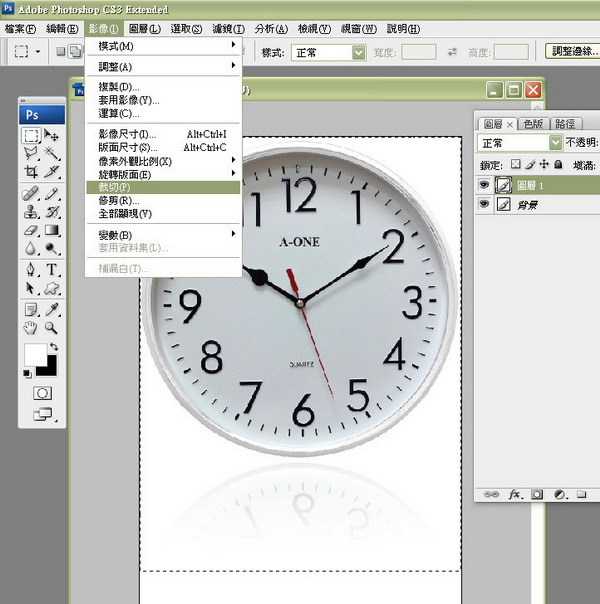Select the Type tool
The image size is (600, 604).
(x=51, y=269)
